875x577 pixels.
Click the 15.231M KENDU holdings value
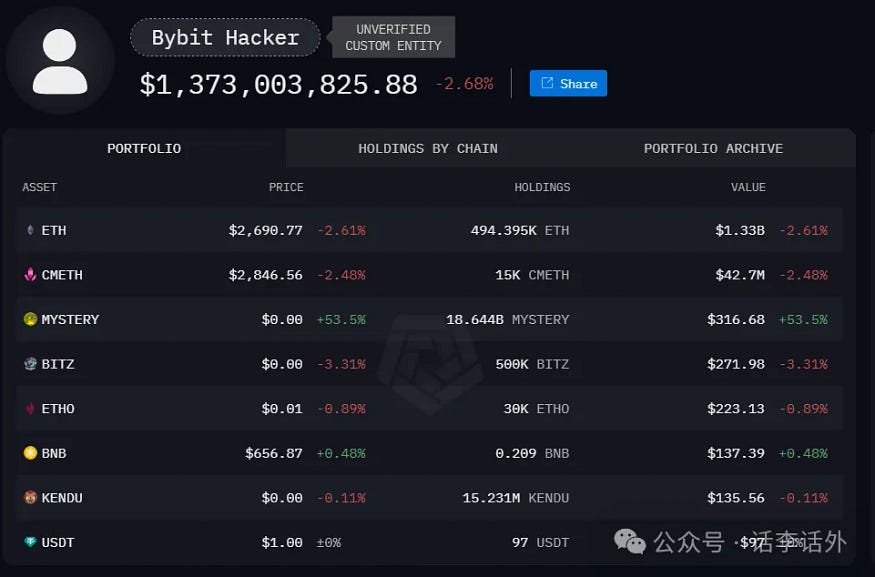pos(516,498)
